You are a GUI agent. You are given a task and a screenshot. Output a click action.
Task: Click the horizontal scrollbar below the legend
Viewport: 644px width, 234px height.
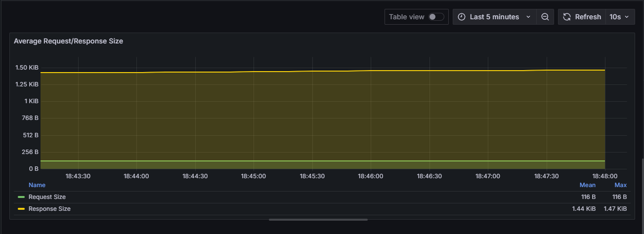[x=318, y=220]
